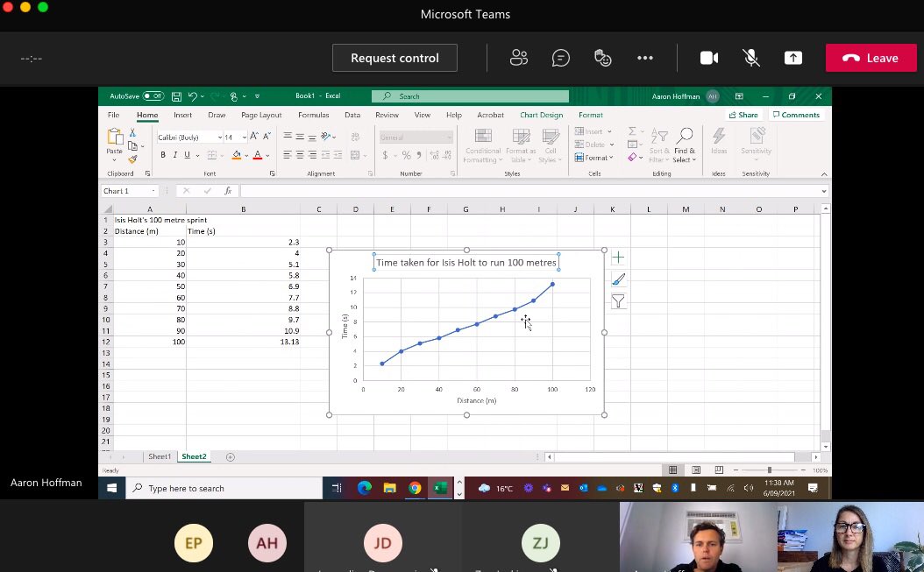Viewport: 924px width, 572px height.
Task: Click the Name Box showing Chart 1
Action: 129,191
